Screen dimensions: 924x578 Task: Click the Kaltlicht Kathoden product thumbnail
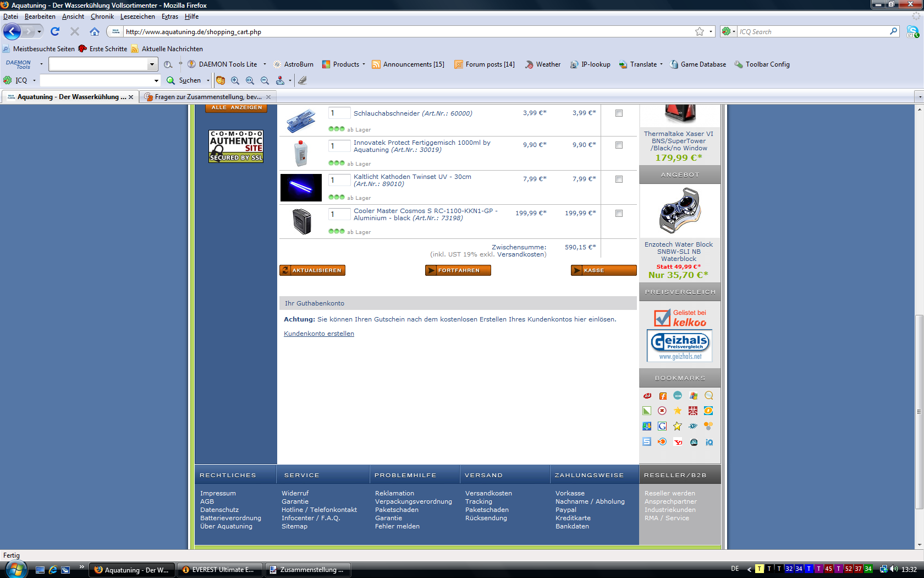(x=301, y=188)
